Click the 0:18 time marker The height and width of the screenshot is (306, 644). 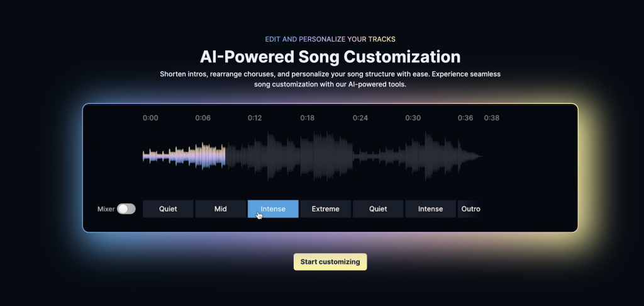point(307,118)
